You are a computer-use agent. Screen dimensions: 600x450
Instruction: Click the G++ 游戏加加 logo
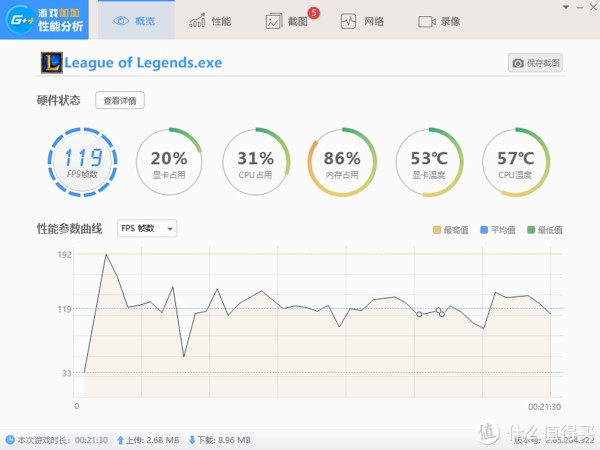coord(44,20)
